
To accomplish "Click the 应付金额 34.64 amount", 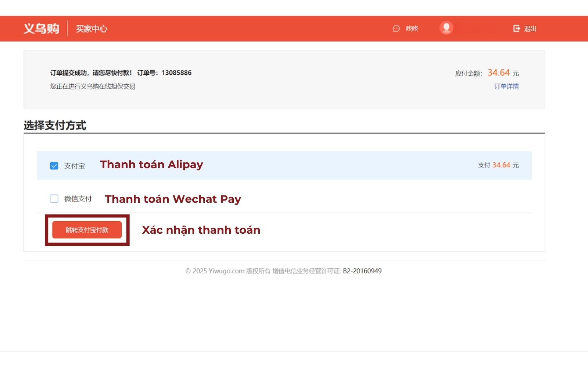I will pyautogui.click(x=499, y=72).
